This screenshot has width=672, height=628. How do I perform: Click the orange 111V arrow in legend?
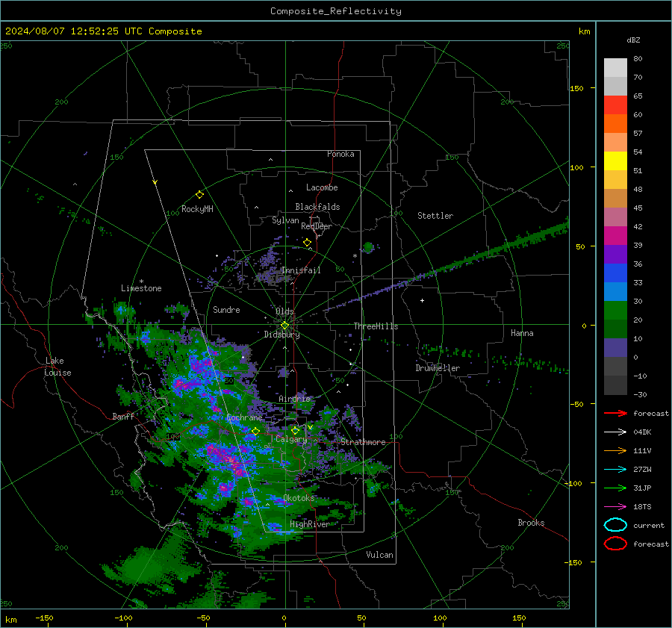(615, 450)
